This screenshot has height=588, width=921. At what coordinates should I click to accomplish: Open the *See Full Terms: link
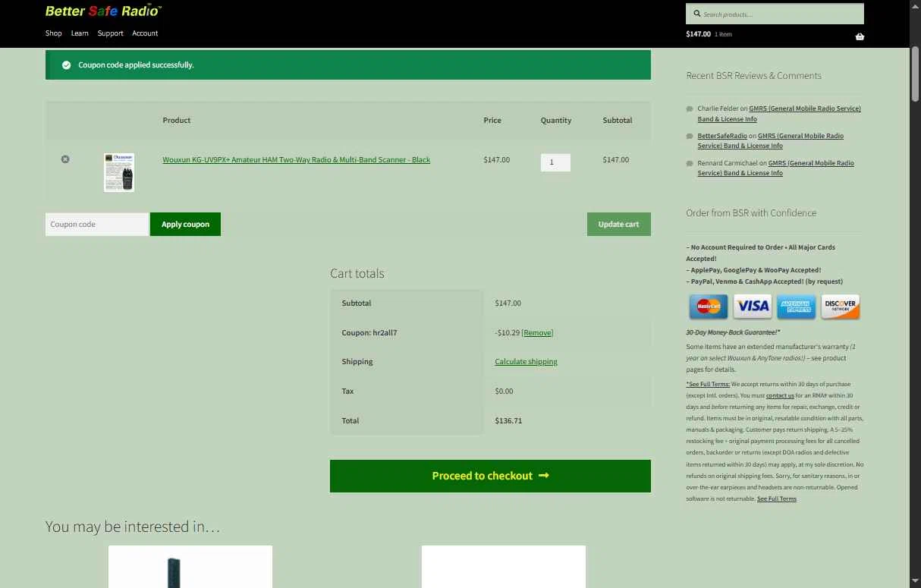click(x=708, y=385)
